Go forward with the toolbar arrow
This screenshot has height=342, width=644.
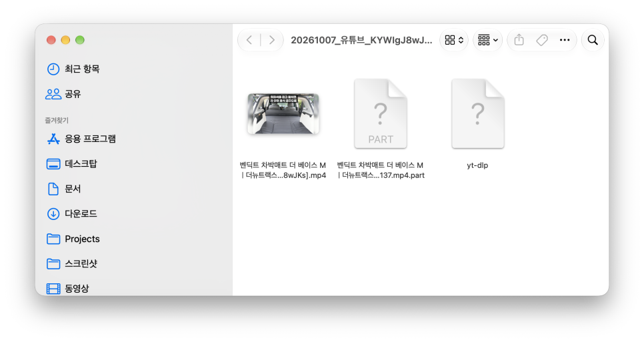coord(271,40)
